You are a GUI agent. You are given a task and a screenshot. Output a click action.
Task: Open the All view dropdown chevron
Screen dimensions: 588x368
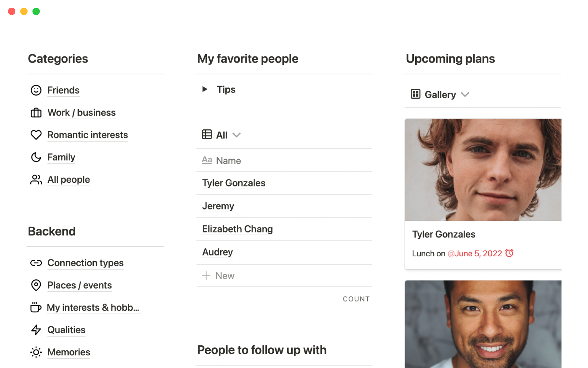coord(236,135)
